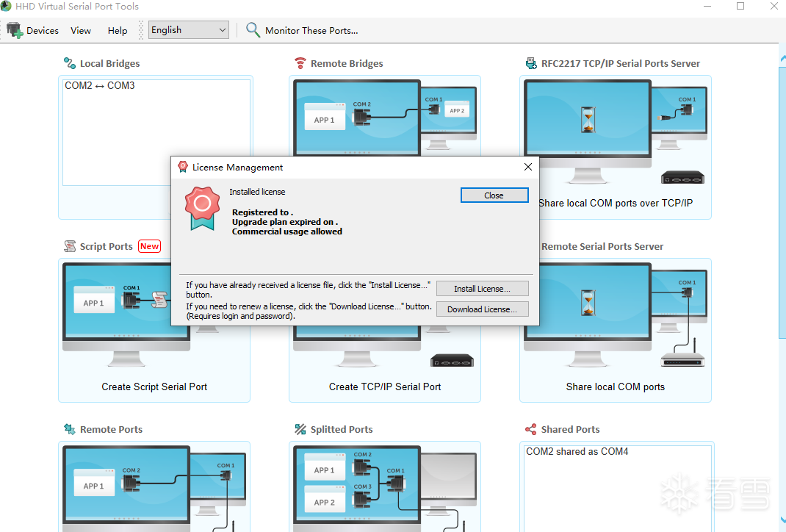Click Create TCP/IP Serial Port label
This screenshot has width=786, height=532.
coord(385,387)
